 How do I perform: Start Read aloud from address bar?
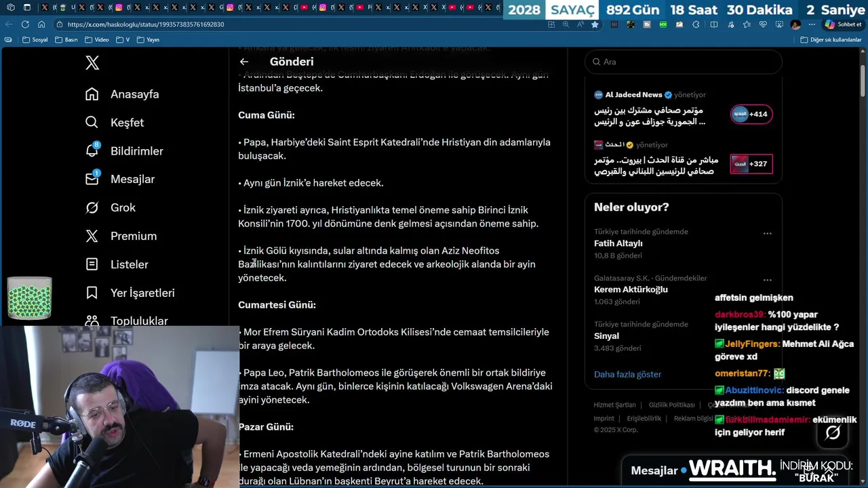pos(580,24)
